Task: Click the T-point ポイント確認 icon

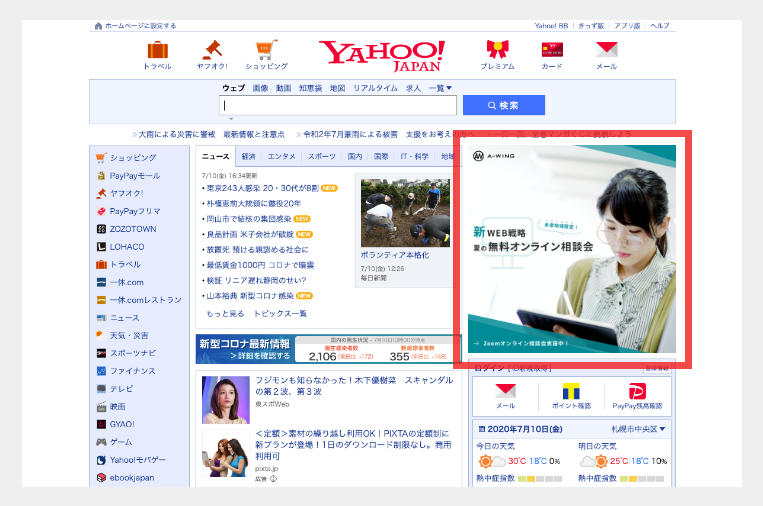Action: click(571, 394)
